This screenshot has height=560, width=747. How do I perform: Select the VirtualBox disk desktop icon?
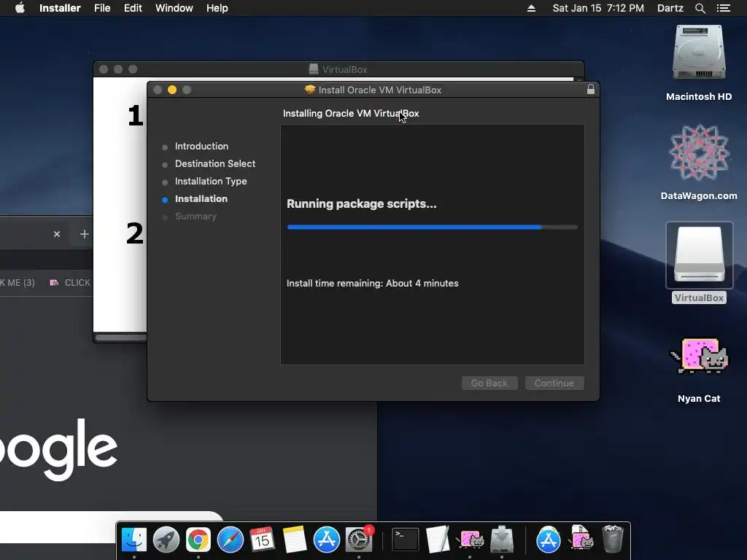coord(699,262)
